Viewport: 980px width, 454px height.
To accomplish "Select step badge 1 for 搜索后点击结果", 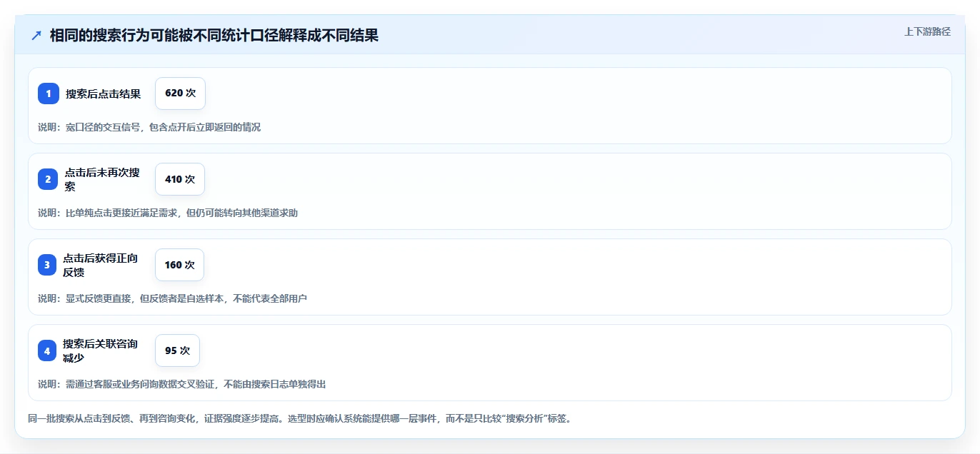I will [49, 94].
